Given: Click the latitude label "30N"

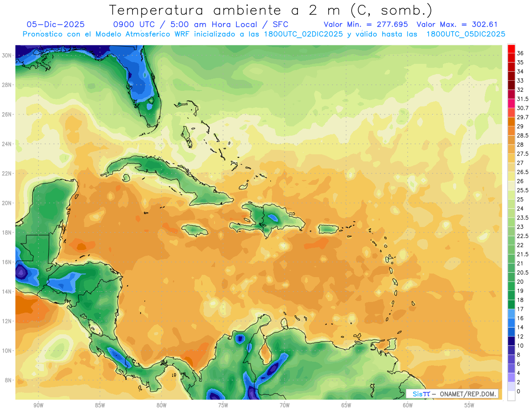Looking at the screenshot, I should click(x=8, y=55).
